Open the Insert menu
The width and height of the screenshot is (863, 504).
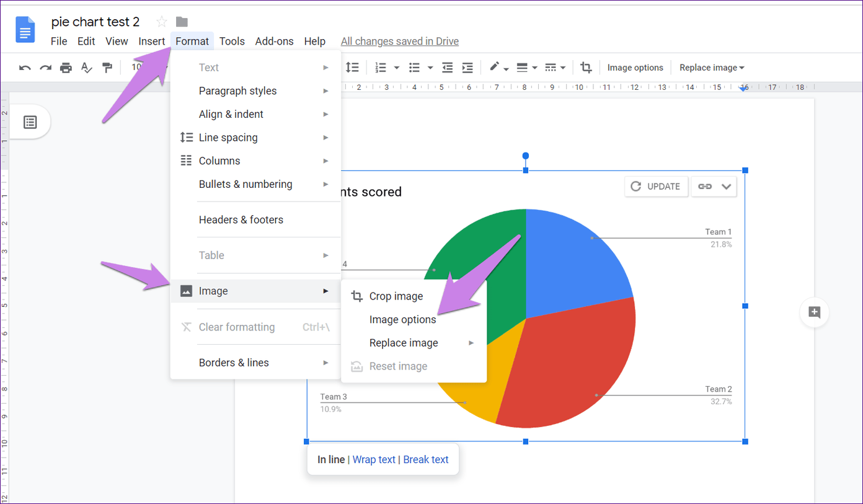coord(152,41)
